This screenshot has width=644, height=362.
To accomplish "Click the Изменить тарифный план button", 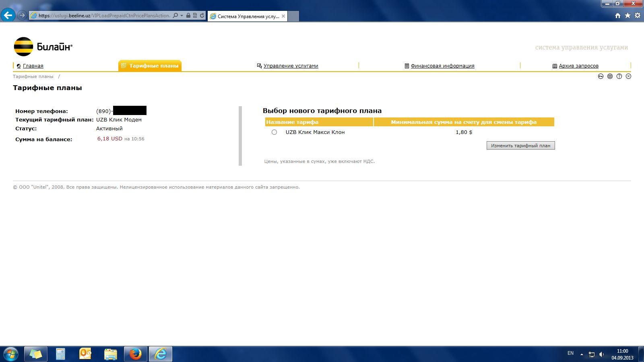I will 520,146.
